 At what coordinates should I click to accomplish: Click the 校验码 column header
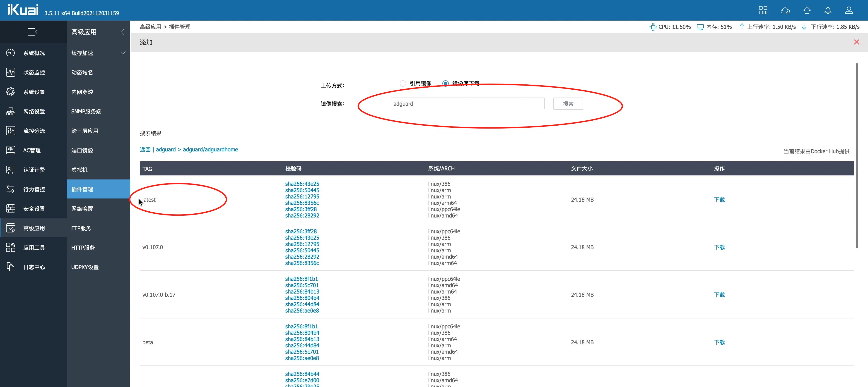click(x=293, y=169)
